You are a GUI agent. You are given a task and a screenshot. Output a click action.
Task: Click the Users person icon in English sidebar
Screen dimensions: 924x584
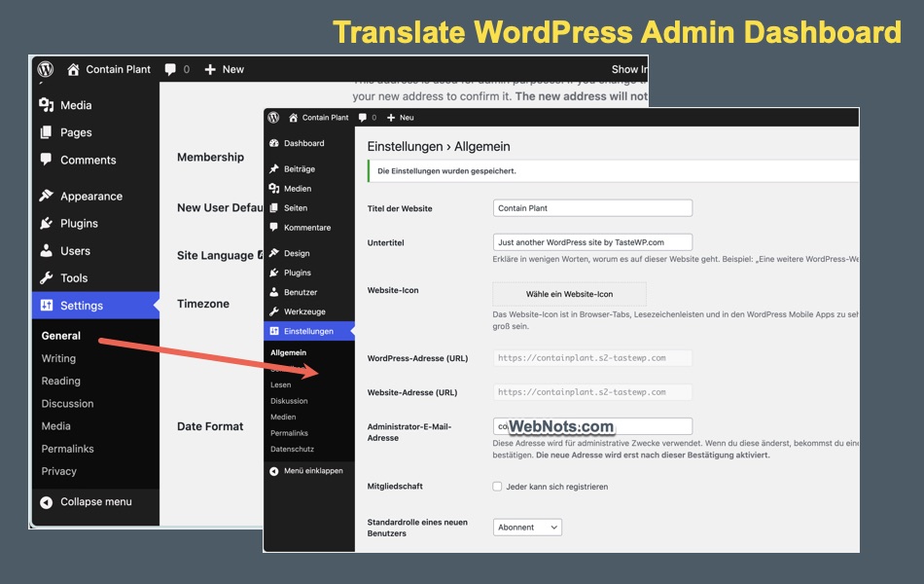(46, 250)
